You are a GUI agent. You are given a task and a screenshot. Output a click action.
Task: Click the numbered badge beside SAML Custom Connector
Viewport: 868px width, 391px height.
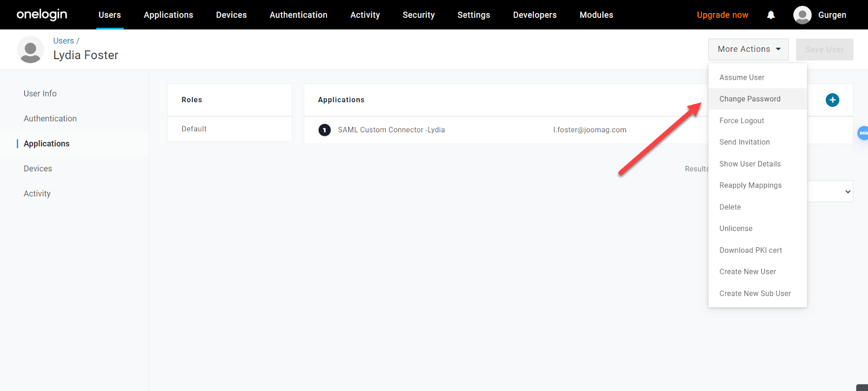click(x=324, y=130)
